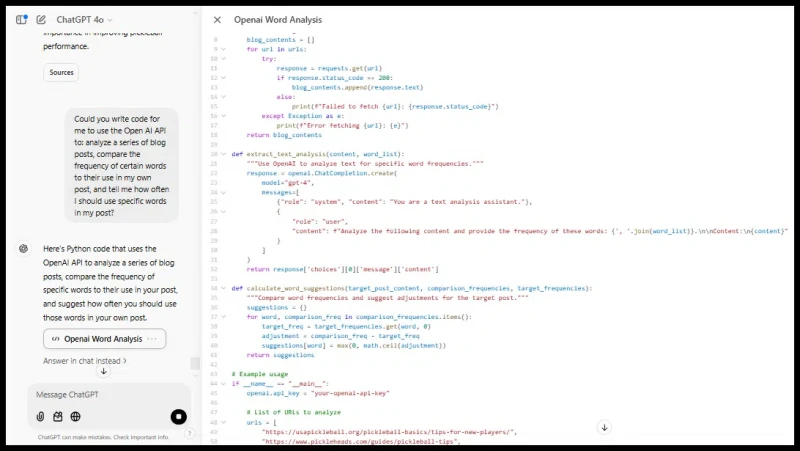Stop generating with the black stop button
The image size is (800, 451).
pos(179,416)
